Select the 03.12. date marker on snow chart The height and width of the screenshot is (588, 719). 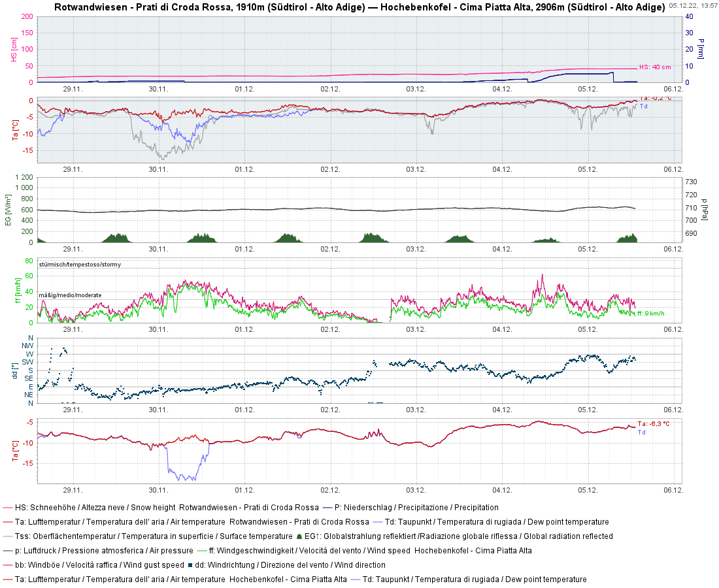click(x=416, y=89)
